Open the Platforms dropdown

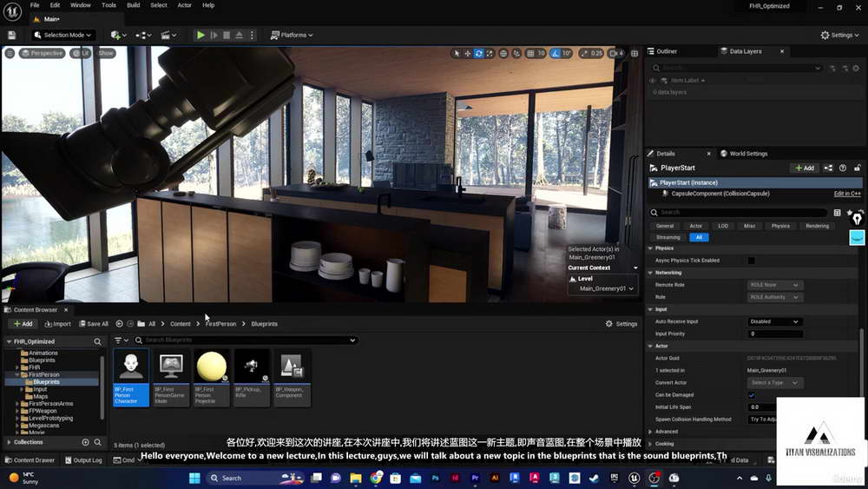coord(291,35)
